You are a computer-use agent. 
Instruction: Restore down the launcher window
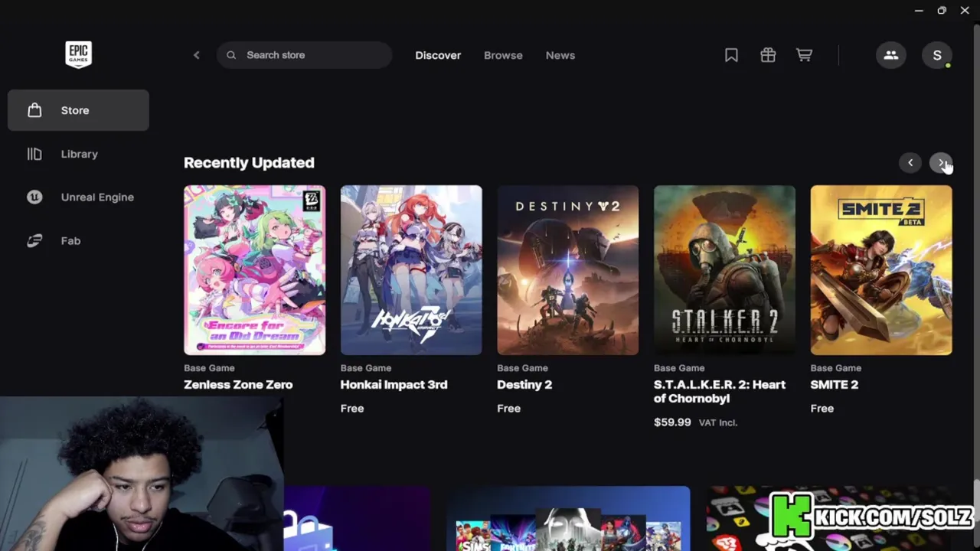click(942, 11)
